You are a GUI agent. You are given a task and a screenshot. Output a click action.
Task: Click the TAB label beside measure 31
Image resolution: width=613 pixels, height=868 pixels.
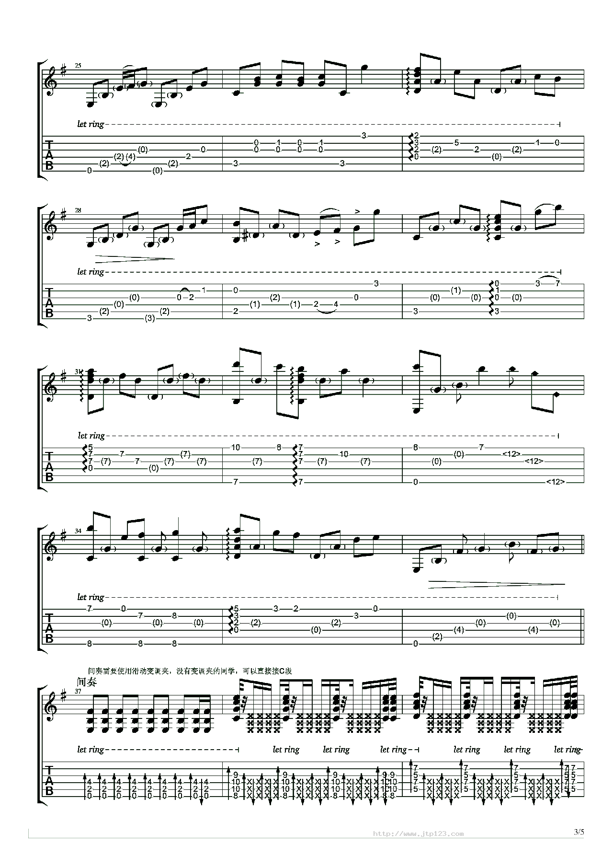pyautogui.click(x=49, y=466)
